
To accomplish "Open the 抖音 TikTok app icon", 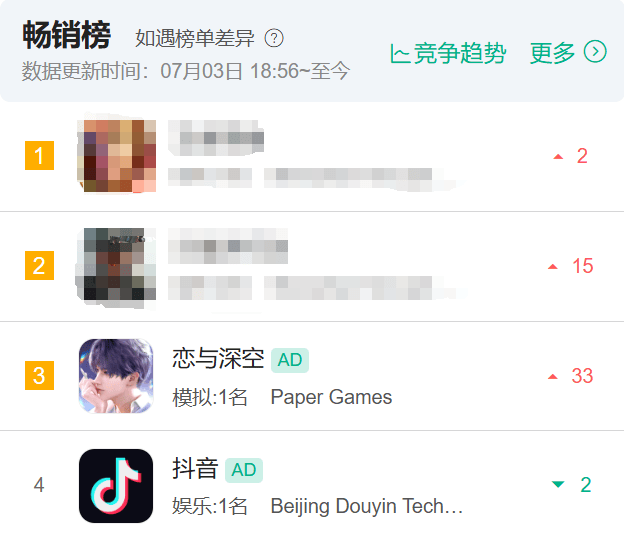I will [x=116, y=485].
